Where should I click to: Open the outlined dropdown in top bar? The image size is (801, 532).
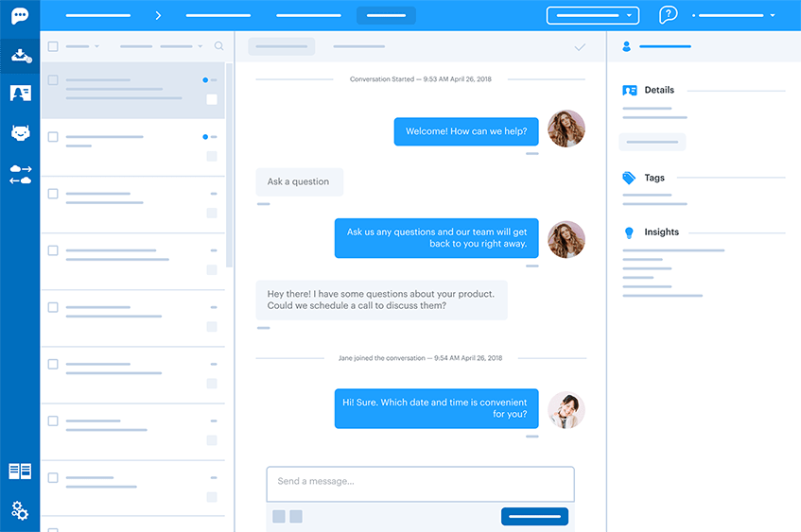click(593, 15)
